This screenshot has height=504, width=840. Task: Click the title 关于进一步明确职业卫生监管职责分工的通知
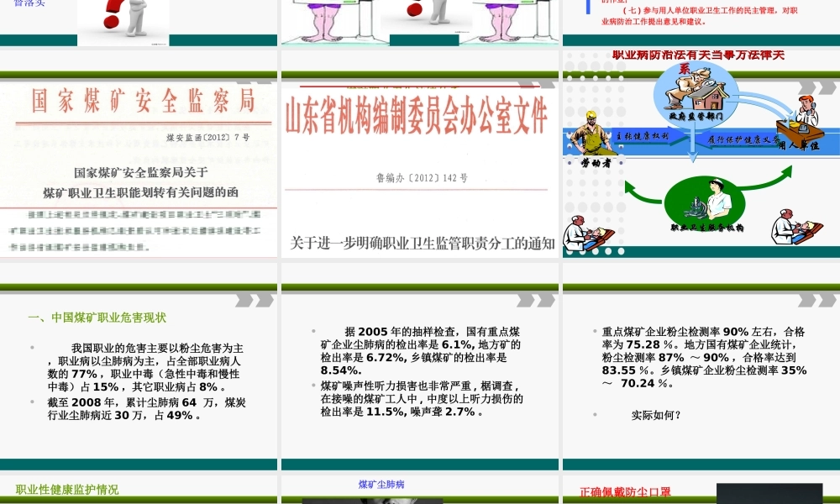423,243
